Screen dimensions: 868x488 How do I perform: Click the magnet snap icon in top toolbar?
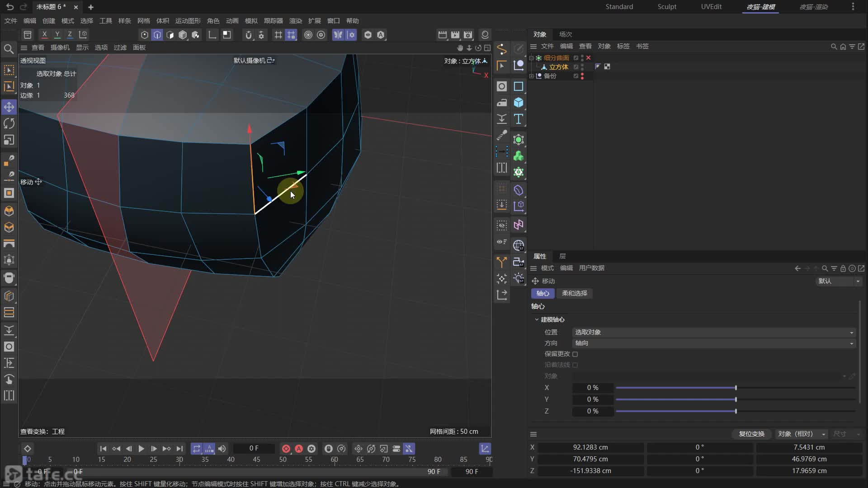pyautogui.click(x=249, y=35)
